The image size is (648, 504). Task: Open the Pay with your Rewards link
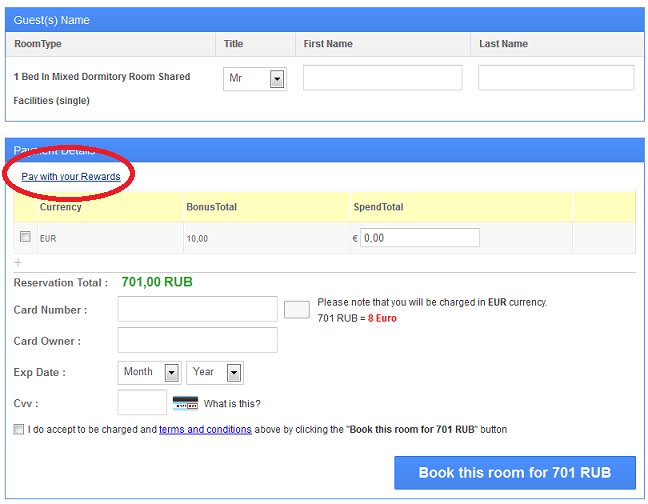tap(71, 177)
